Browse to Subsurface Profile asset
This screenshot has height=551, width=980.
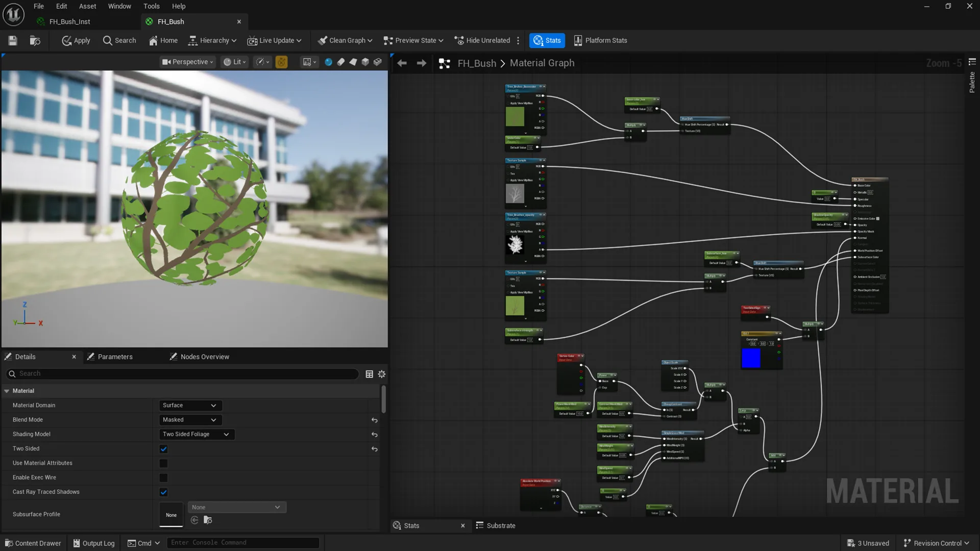pos(208,520)
